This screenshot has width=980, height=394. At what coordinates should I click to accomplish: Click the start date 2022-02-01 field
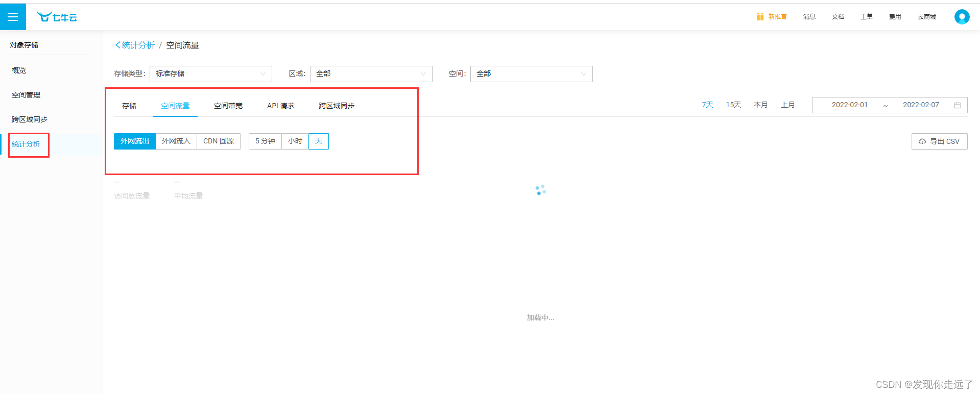pos(850,105)
